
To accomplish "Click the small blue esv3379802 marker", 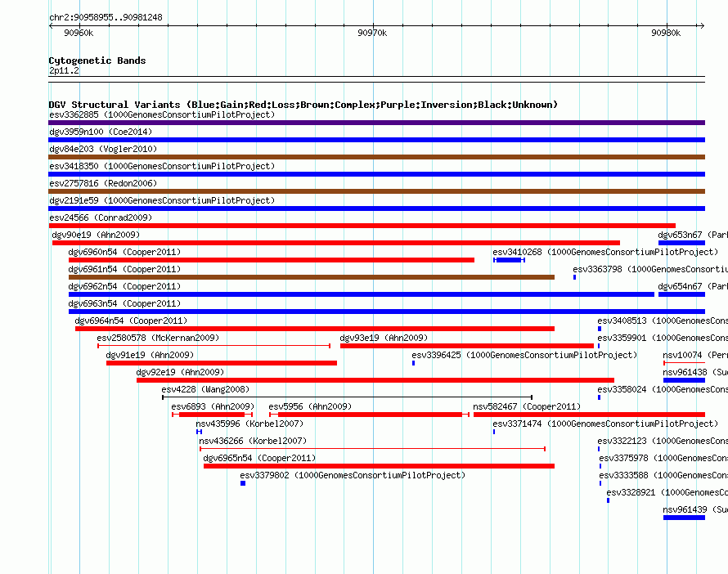I will (x=243, y=483).
